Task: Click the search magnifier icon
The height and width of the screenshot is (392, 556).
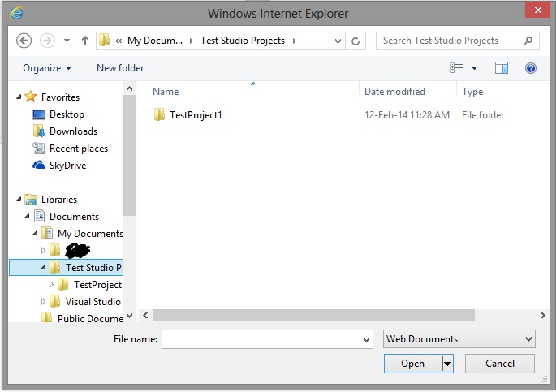Action: point(528,41)
